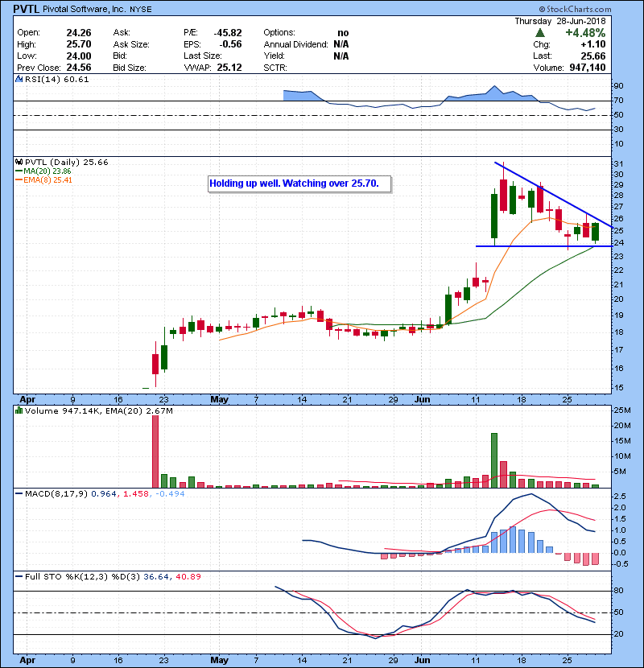644x668 pixels.
Task: Click the green up-triangle change icon
Action: point(539,33)
